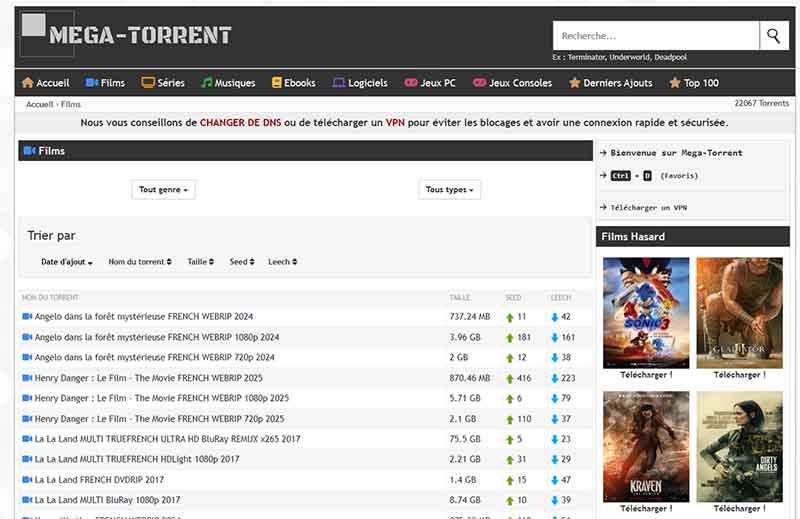Open La La Land FRENCH DVDRIP 2017 torrent

click(99, 480)
